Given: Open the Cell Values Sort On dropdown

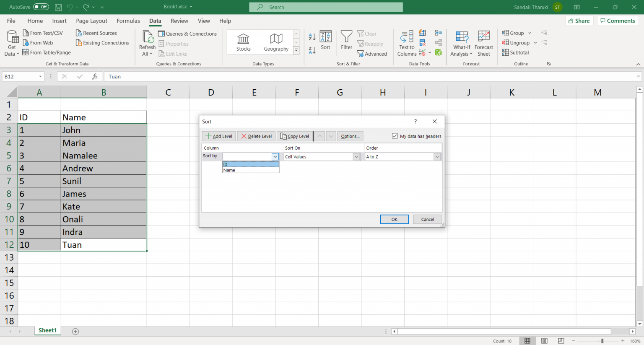Looking at the screenshot, I should (356, 156).
